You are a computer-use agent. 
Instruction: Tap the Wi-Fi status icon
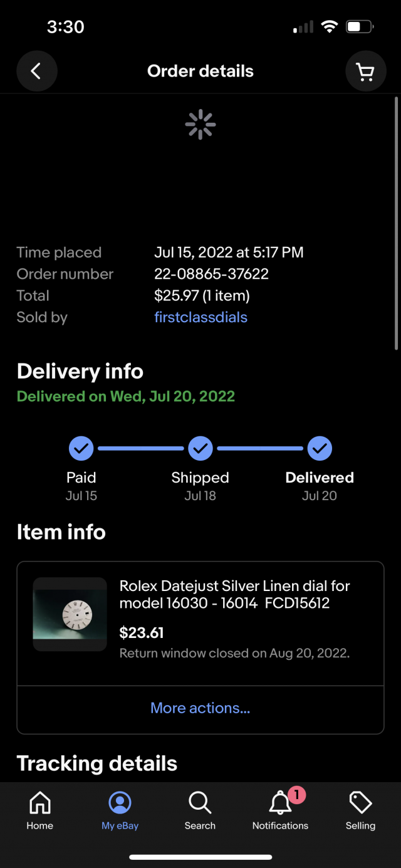(328, 27)
